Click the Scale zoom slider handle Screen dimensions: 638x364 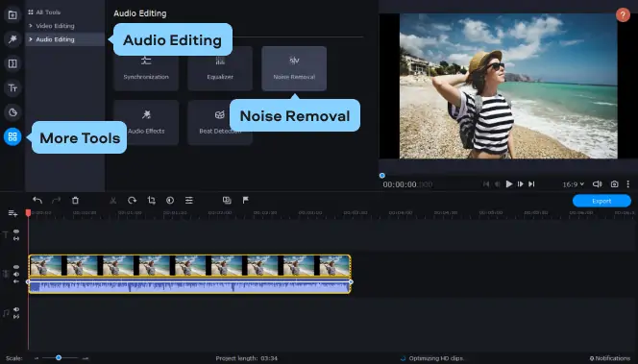[59, 358]
